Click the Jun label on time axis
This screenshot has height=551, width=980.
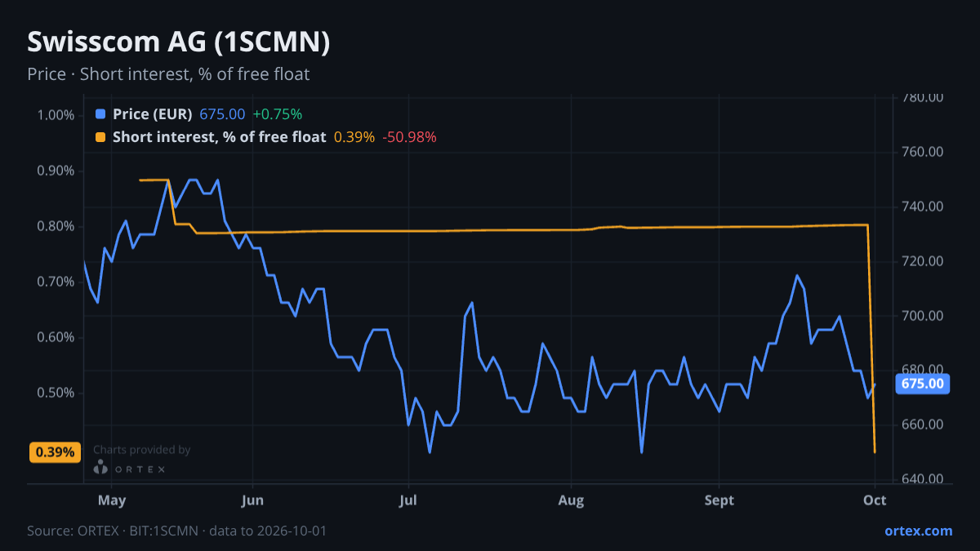(253, 500)
